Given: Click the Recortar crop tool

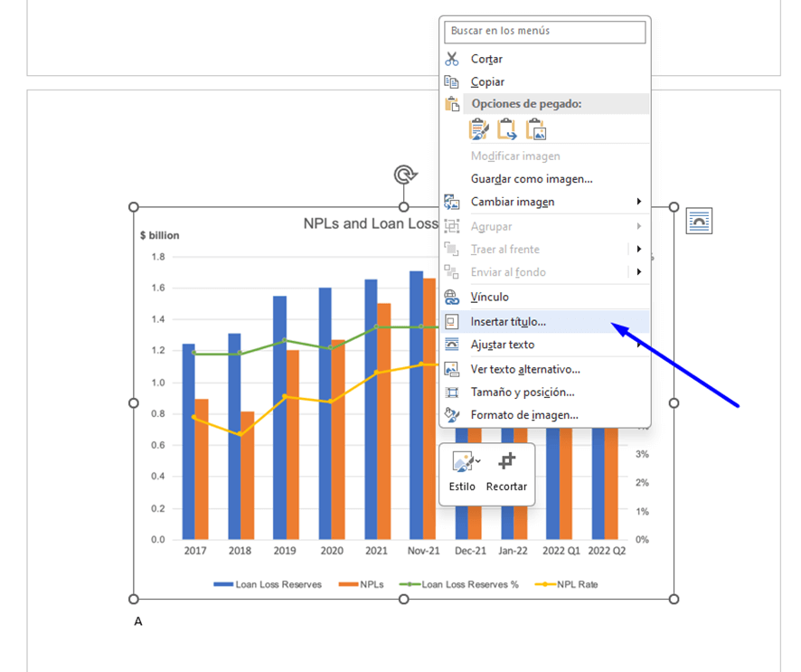Looking at the screenshot, I should click(x=506, y=472).
